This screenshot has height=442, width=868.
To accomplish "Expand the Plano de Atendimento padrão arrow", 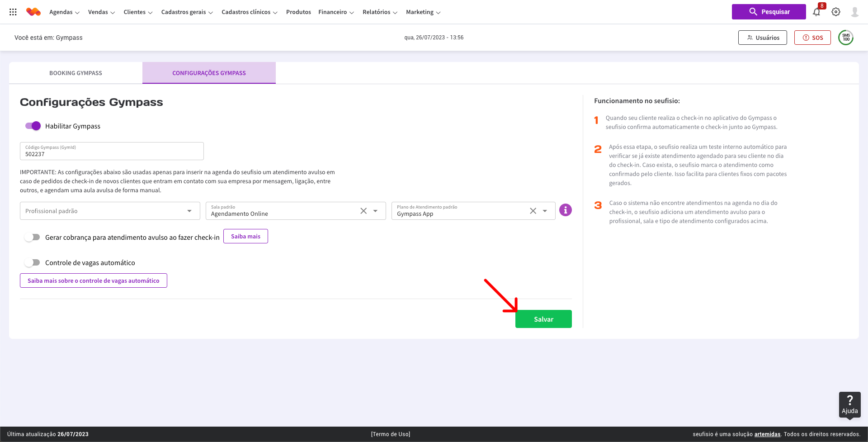I will pos(545,211).
